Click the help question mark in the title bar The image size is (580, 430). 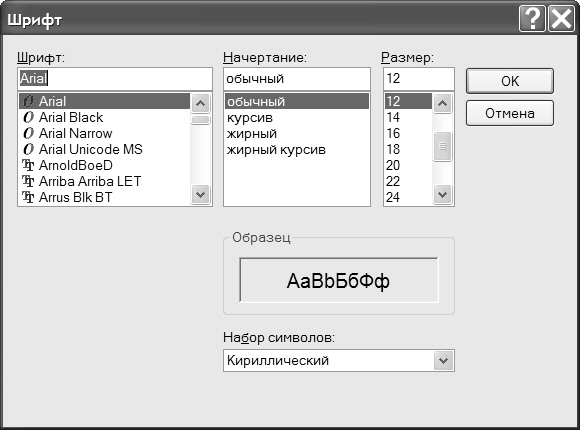click(x=532, y=18)
